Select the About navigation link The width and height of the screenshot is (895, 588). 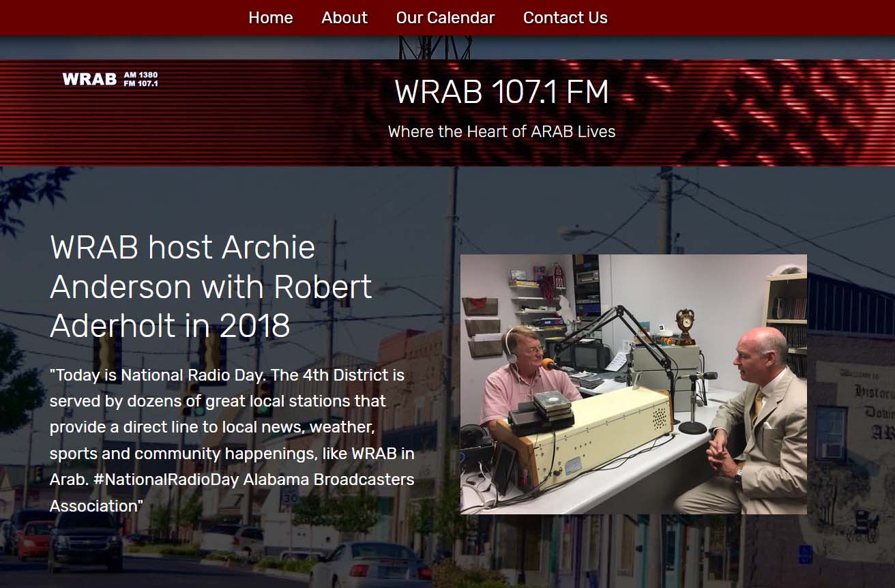[x=344, y=18]
